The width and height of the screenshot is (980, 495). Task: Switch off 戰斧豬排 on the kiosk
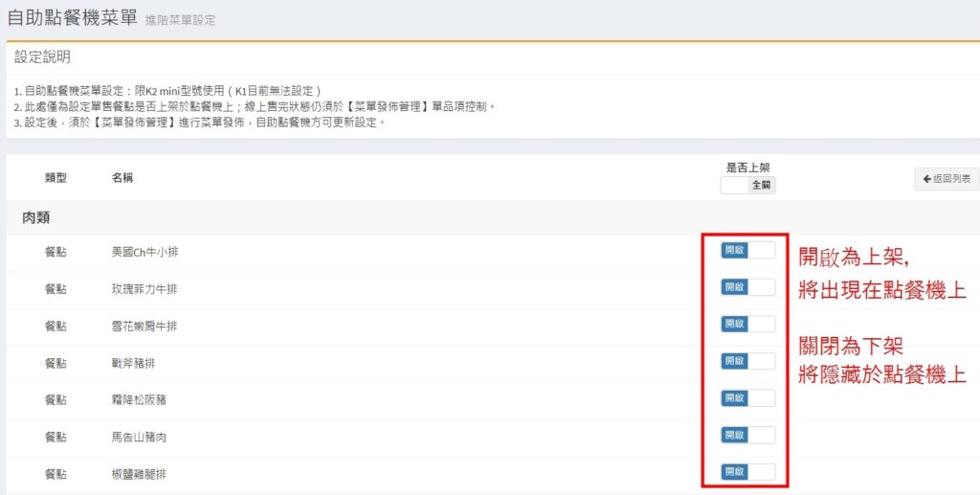click(x=747, y=361)
